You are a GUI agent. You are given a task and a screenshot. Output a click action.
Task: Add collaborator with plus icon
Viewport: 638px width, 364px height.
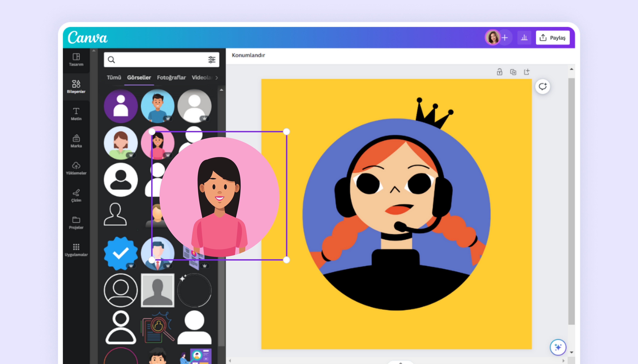505,38
